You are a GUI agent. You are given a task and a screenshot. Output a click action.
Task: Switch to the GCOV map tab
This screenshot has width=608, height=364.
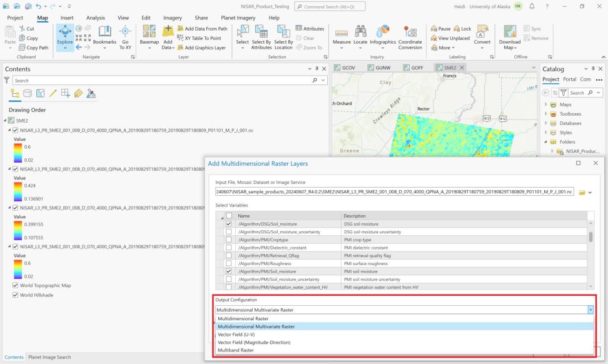tap(345, 68)
